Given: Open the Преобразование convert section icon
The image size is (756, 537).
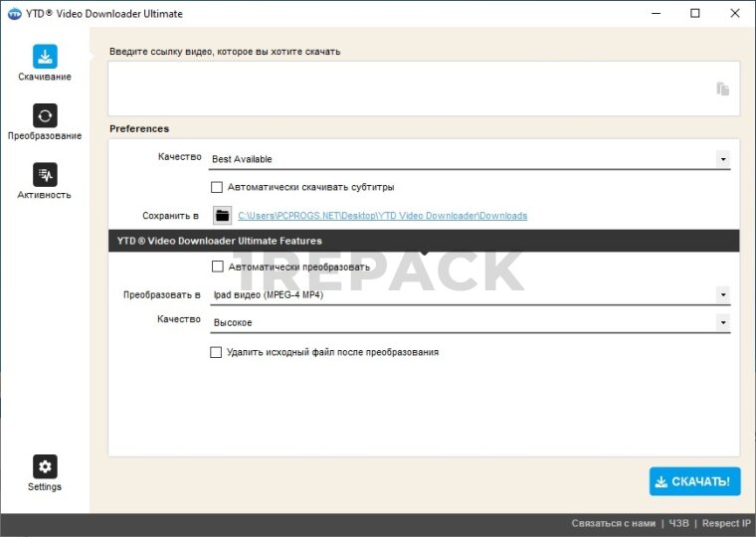Looking at the screenshot, I should (x=45, y=115).
